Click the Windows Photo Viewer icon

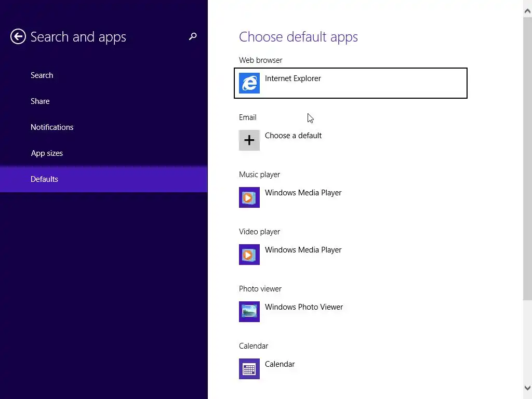pos(249,312)
